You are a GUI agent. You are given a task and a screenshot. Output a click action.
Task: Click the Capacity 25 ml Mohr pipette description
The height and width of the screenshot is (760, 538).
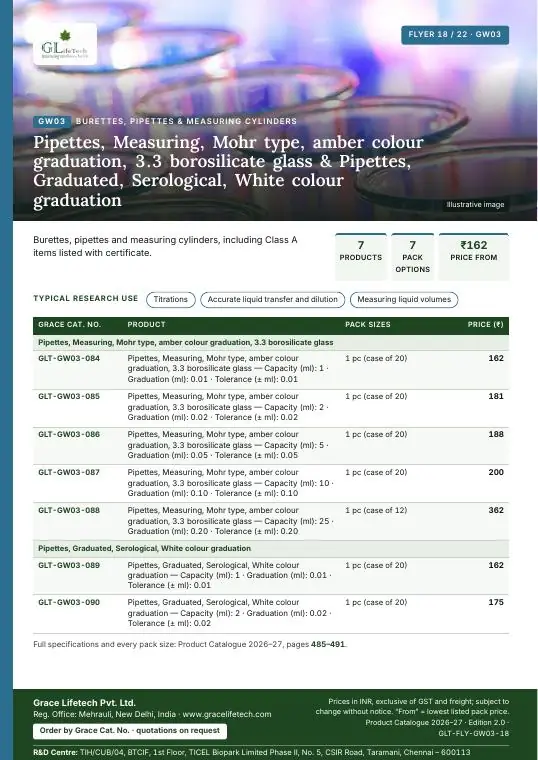tap(230, 521)
